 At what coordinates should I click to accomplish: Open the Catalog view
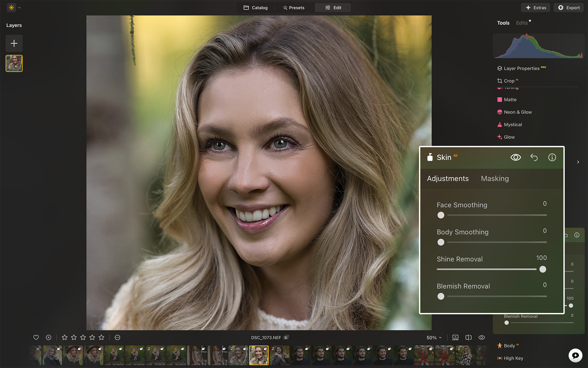click(255, 8)
